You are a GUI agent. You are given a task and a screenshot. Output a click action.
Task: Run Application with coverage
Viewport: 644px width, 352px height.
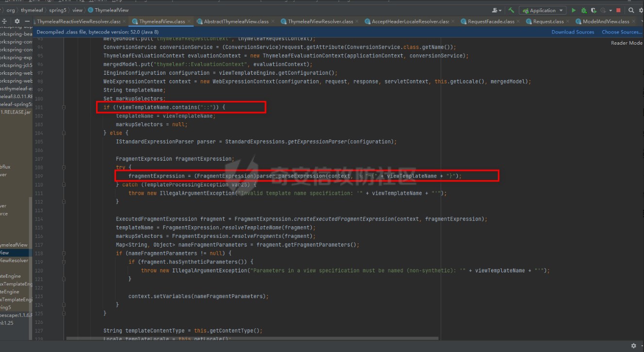(594, 10)
